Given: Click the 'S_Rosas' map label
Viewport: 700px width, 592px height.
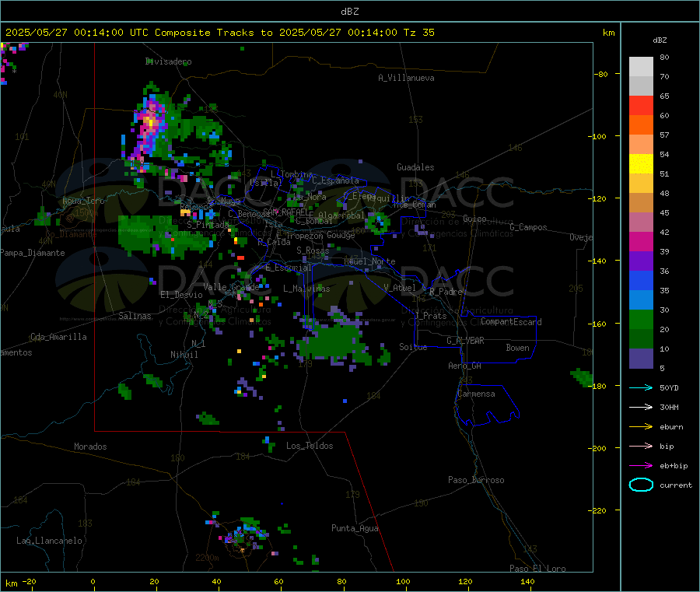Looking at the screenshot, I should (313, 250).
